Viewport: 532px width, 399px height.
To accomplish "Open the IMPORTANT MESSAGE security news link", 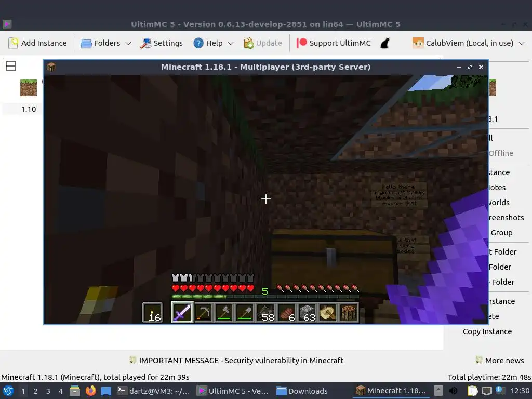I will click(x=236, y=361).
